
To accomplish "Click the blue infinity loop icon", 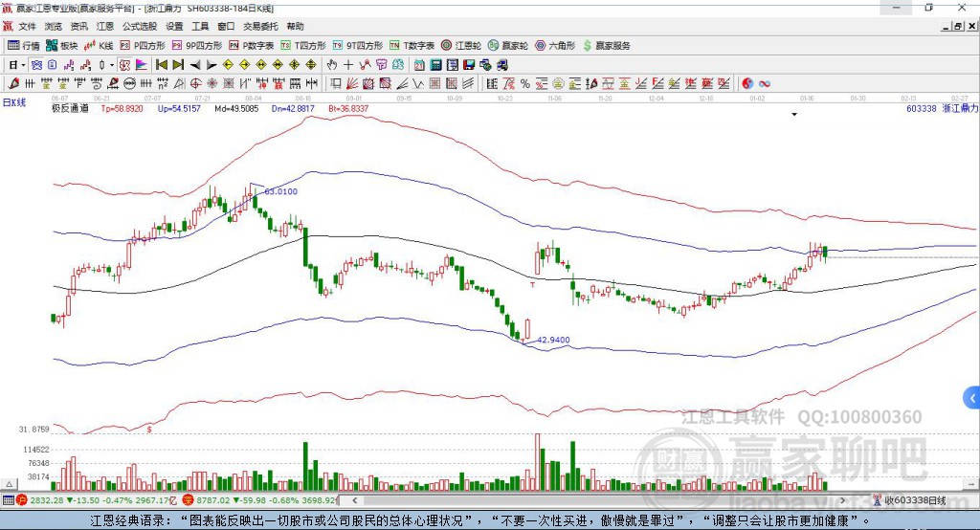I will click(x=765, y=84).
